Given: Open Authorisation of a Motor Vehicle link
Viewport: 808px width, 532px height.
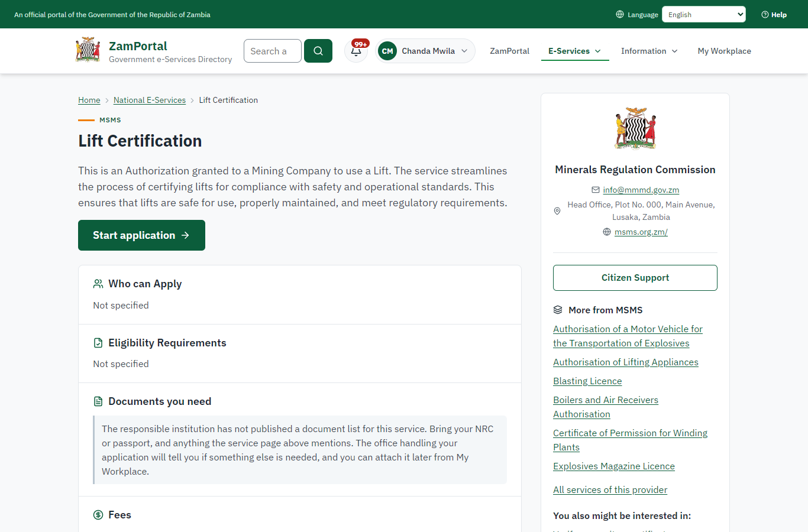Looking at the screenshot, I should [x=628, y=336].
